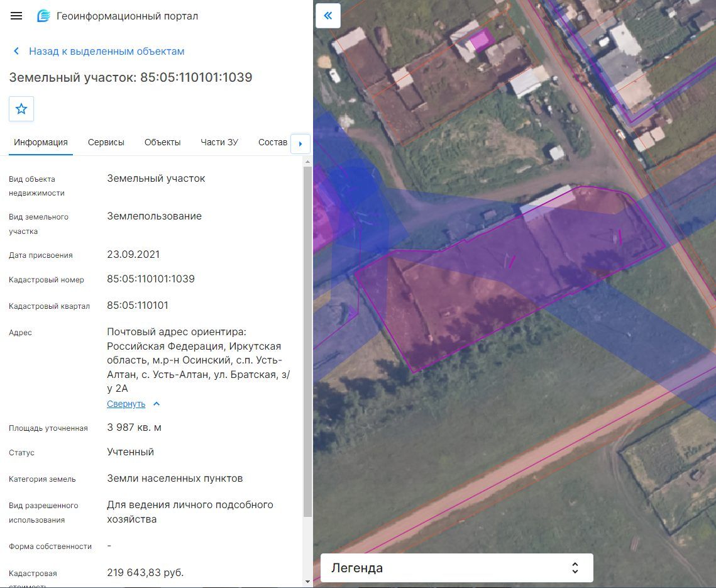Click the Геоинформационный портал logo icon
Viewport: 716px width, 588px height.
coord(43,16)
